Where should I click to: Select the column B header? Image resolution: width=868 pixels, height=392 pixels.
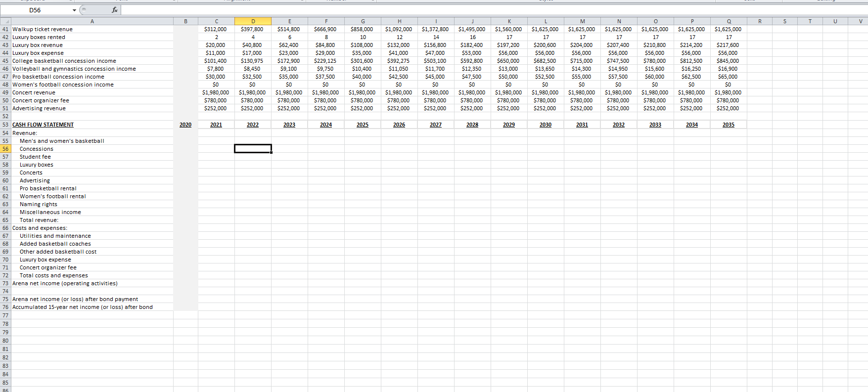click(185, 21)
